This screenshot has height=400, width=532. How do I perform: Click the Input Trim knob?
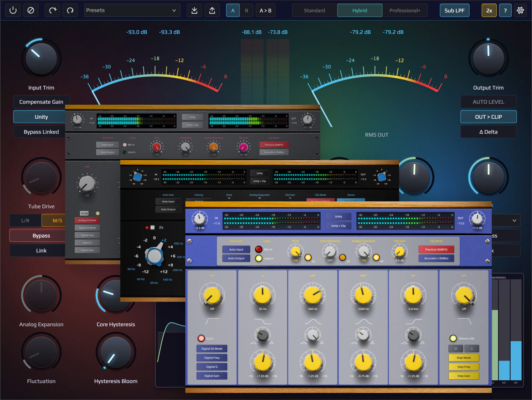click(41, 58)
